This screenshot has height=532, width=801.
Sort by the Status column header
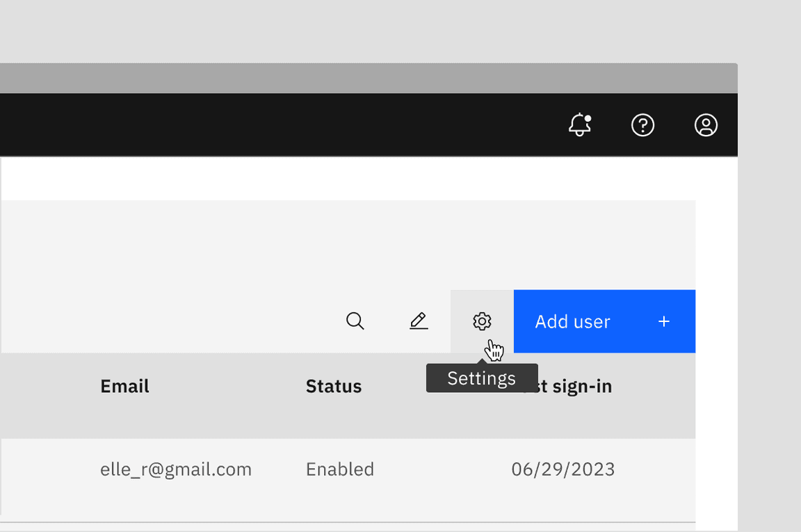click(x=334, y=387)
